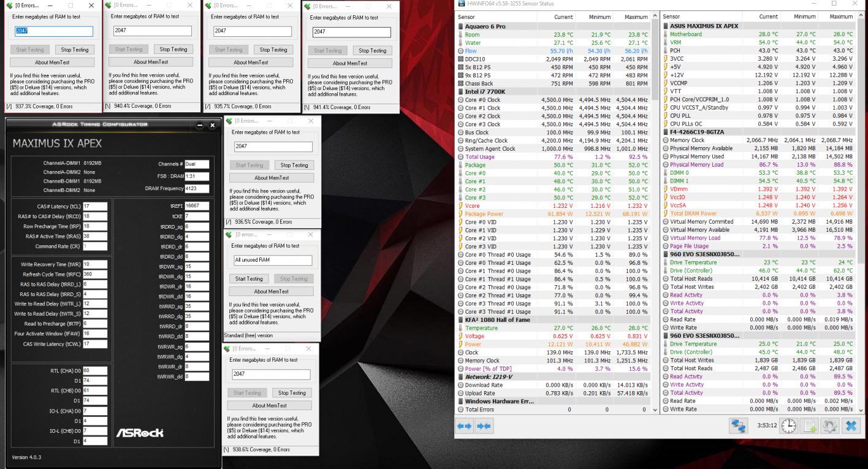Click the ASUS MAXIMUS IX APEX group icon

666,26
